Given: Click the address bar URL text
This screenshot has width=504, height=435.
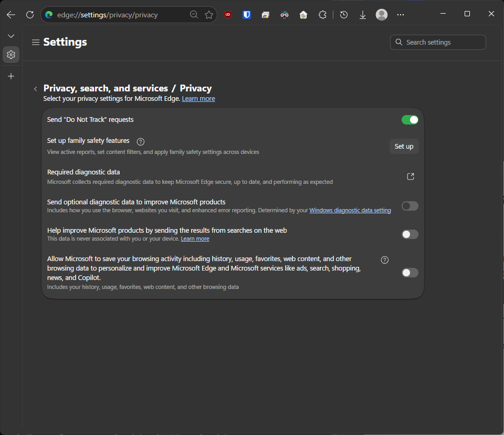Looking at the screenshot, I should [107, 15].
